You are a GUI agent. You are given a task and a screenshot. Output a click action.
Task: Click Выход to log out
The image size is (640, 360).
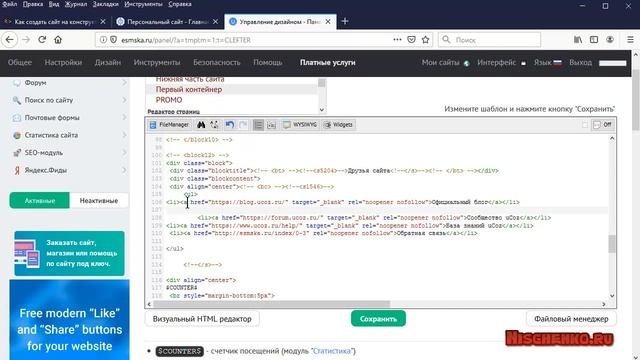click(580, 62)
